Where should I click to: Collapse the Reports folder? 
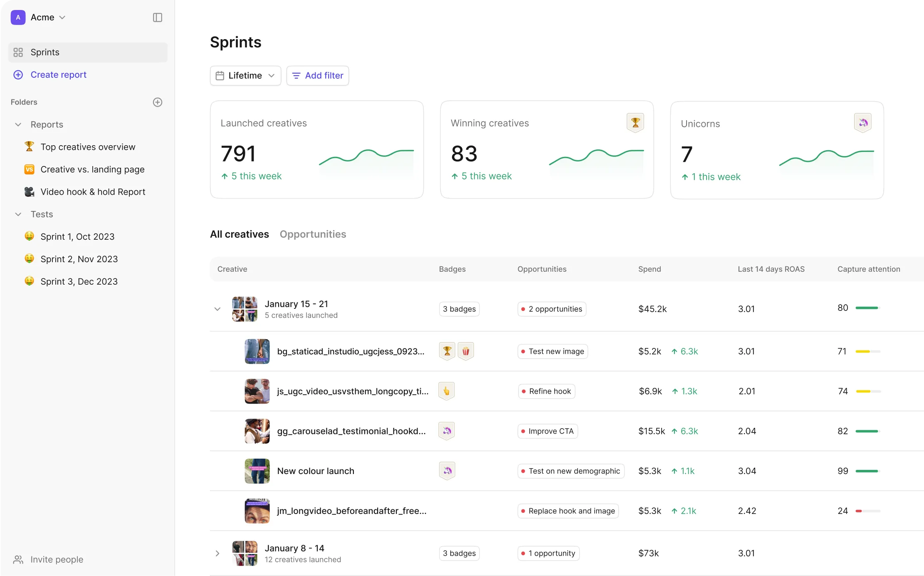click(x=18, y=124)
